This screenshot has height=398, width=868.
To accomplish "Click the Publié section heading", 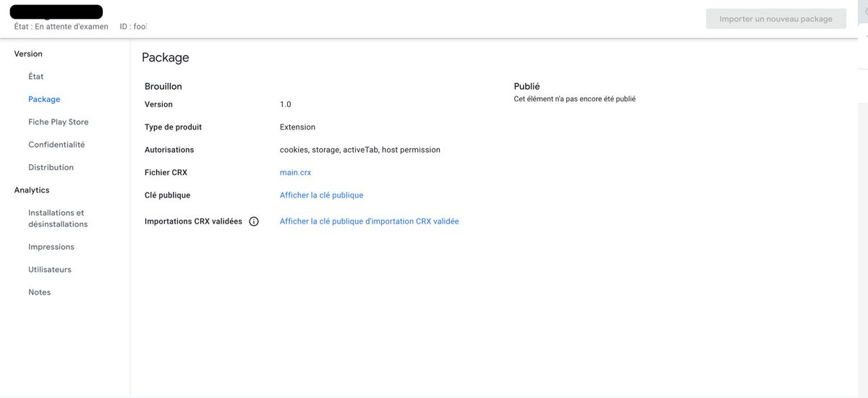I will [527, 86].
